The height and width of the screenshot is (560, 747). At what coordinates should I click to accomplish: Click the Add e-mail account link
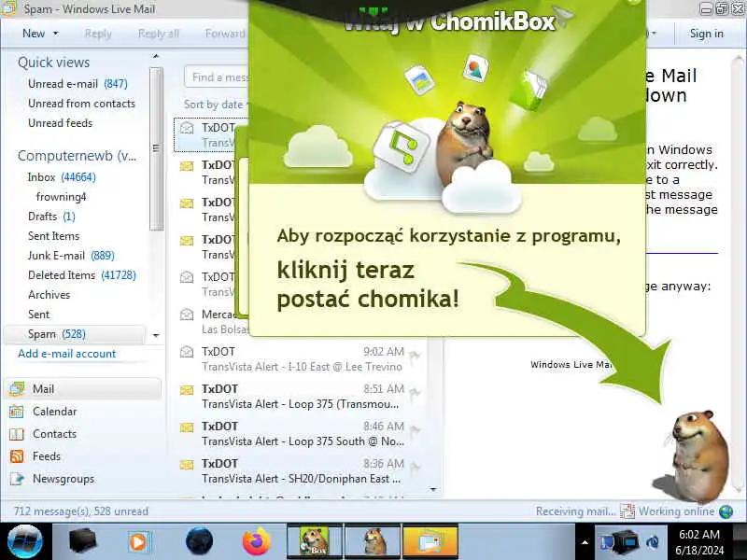[66, 354]
